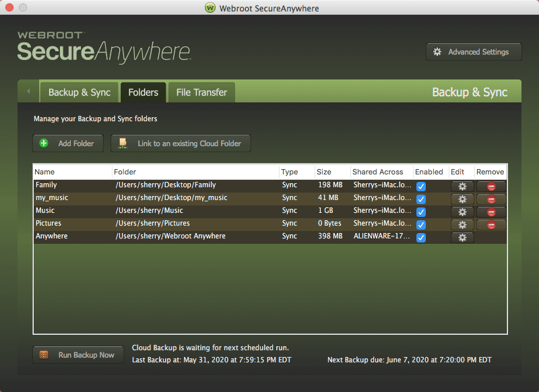Click Run Backup Now button
Screen dimensions: 539x392
pyautogui.click(x=78, y=355)
